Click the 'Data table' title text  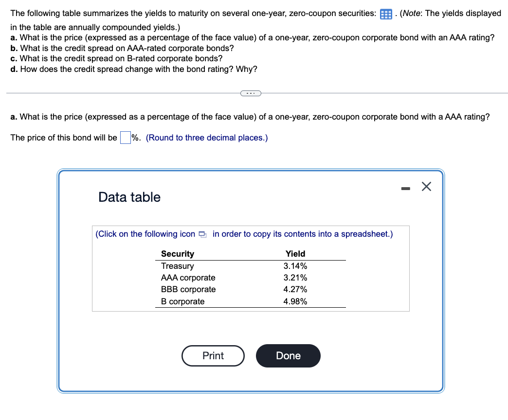pyautogui.click(x=129, y=197)
